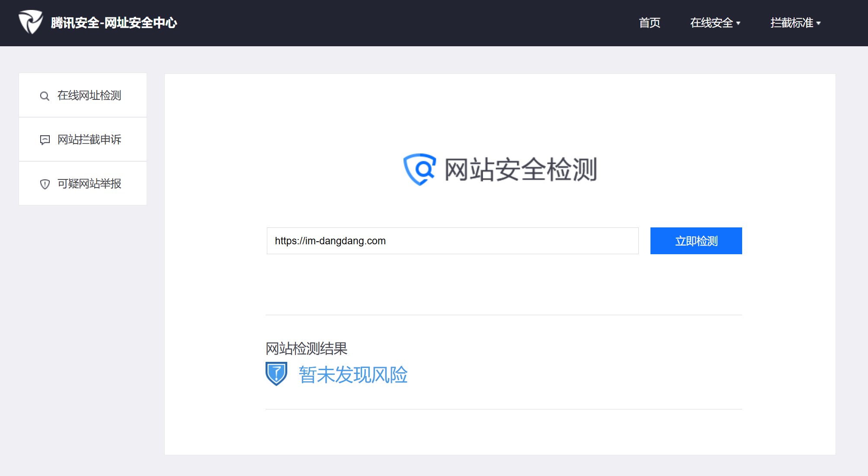
Task: Click the blue question shield result icon
Action: click(276, 374)
